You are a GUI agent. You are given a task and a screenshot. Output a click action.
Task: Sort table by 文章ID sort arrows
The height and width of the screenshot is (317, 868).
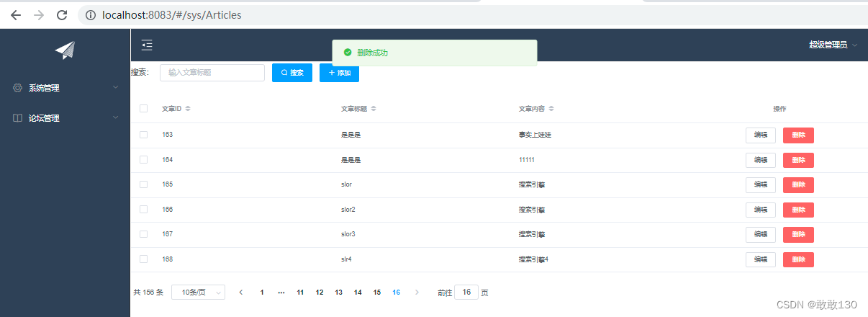click(188, 109)
